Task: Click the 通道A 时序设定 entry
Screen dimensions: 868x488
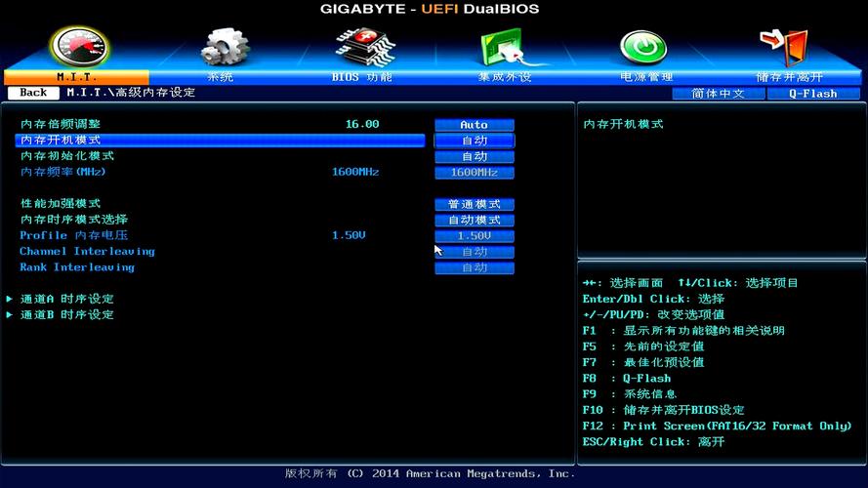Action: point(67,300)
